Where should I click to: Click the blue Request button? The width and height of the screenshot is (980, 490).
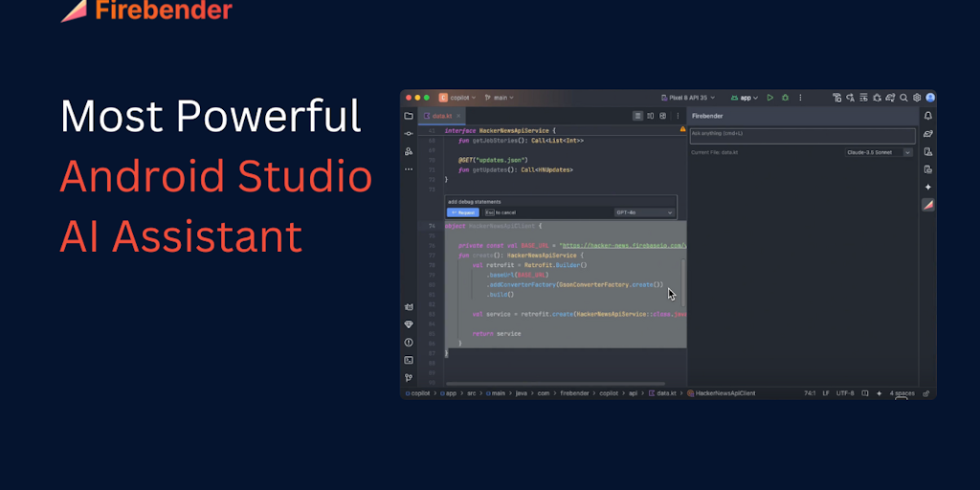pos(463,212)
